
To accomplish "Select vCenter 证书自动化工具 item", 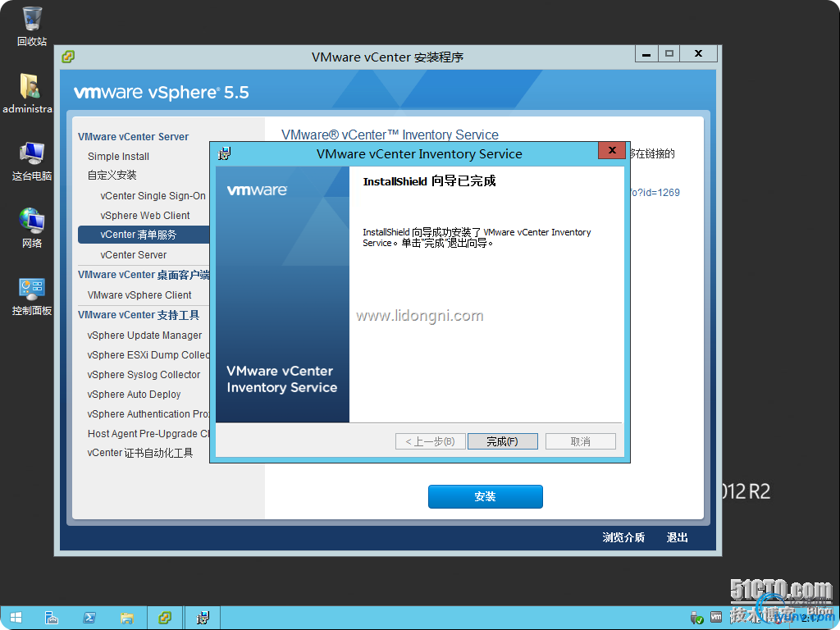I will pos(139,453).
